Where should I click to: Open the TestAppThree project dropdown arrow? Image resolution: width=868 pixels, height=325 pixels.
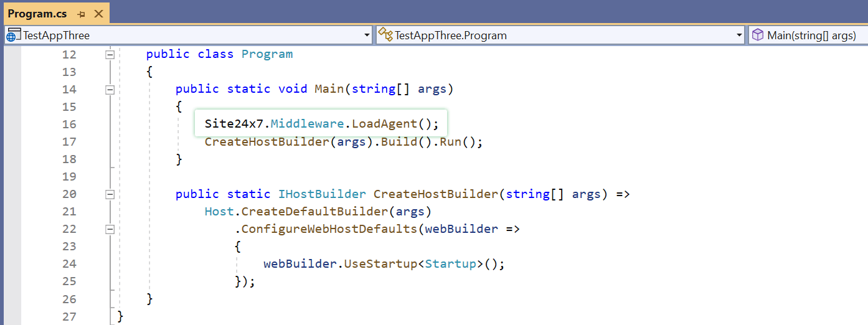[x=367, y=35]
